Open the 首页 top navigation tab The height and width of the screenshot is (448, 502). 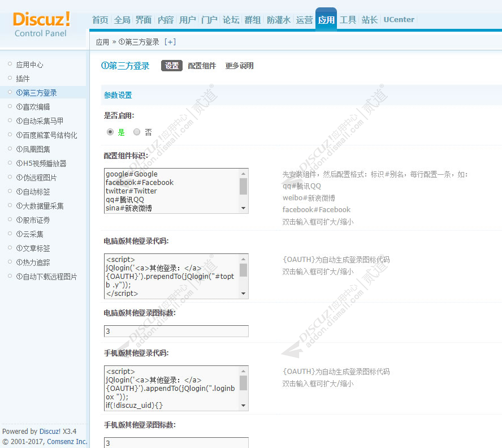[x=100, y=20]
